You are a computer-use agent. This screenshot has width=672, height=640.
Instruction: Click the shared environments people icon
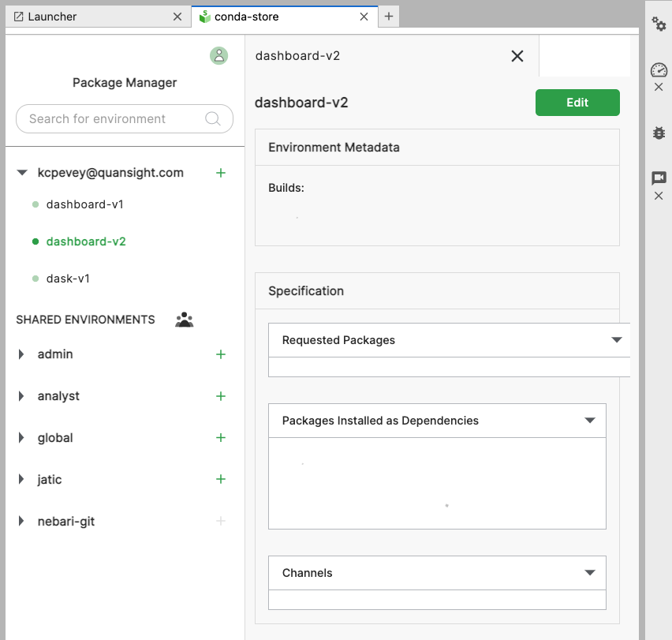tap(184, 319)
